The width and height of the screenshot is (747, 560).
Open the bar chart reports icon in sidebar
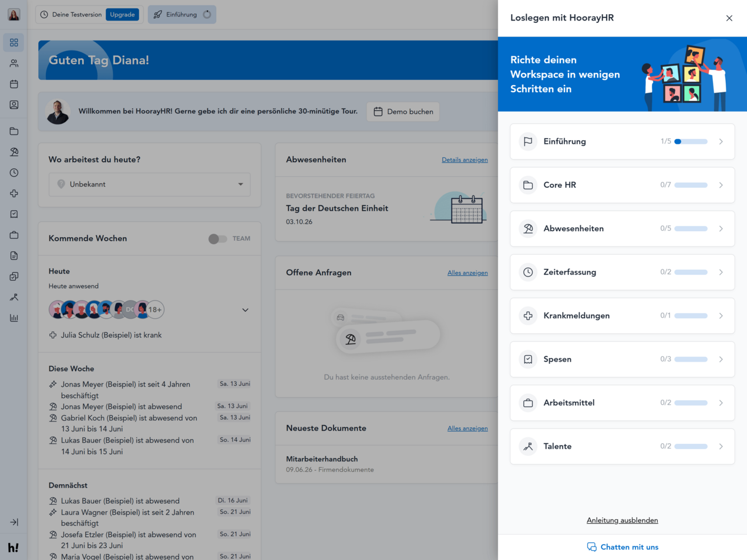(x=14, y=318)
